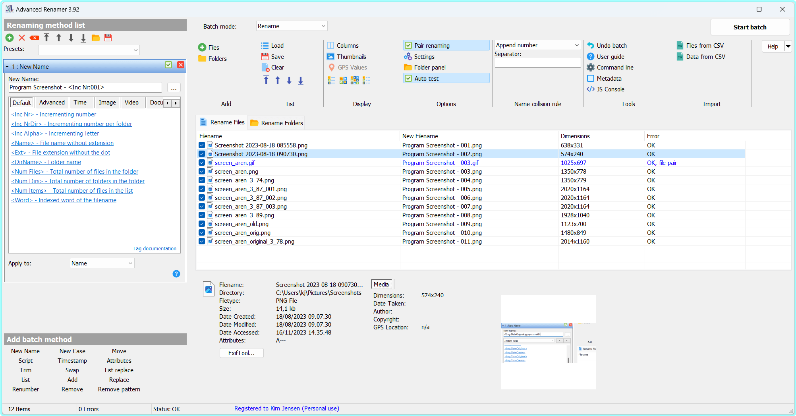Open the JS Console tool
796x416 pixels.
(x=588, y=88)
